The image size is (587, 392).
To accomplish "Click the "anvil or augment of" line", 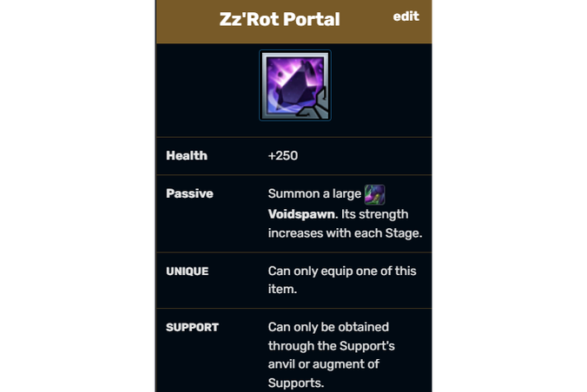I will 323,364.
